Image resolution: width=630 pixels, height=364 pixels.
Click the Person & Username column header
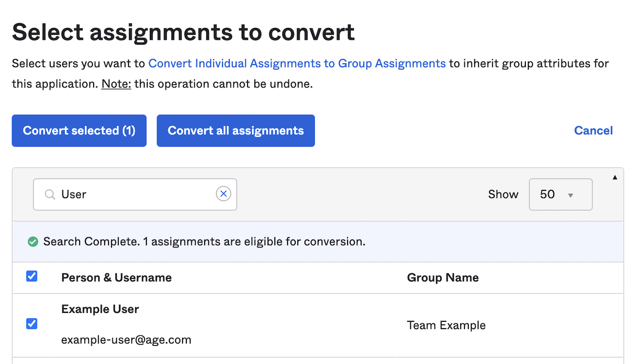[x=116, y=278]
